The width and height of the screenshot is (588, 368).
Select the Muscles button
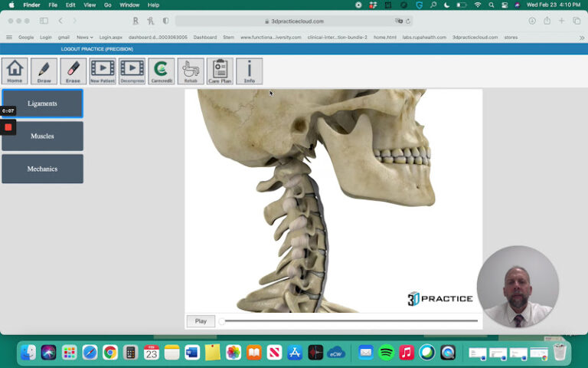coord(42,136)
